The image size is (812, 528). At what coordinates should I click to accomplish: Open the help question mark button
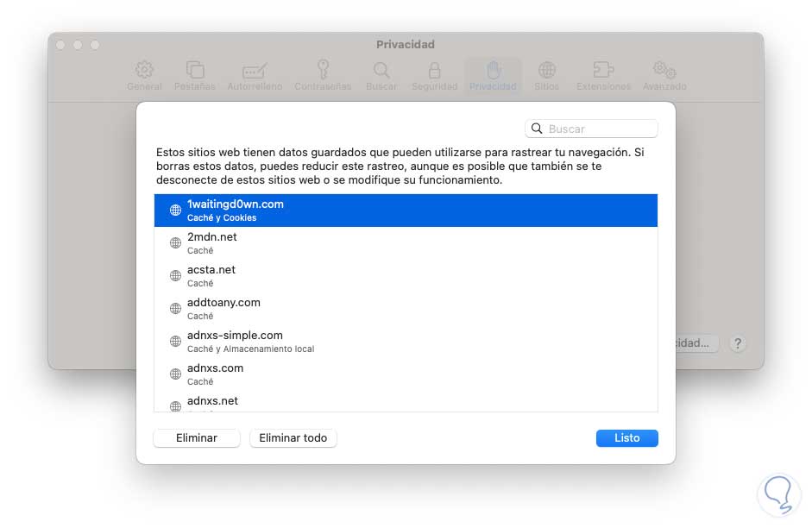pos(737,343)
